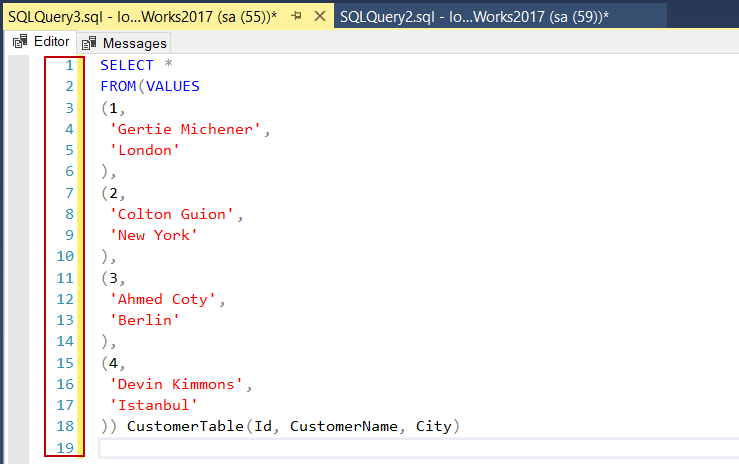The height and width of the screenshot is (464, 739).
Task: Click the CustomerTable alias text
Action: 185,426
